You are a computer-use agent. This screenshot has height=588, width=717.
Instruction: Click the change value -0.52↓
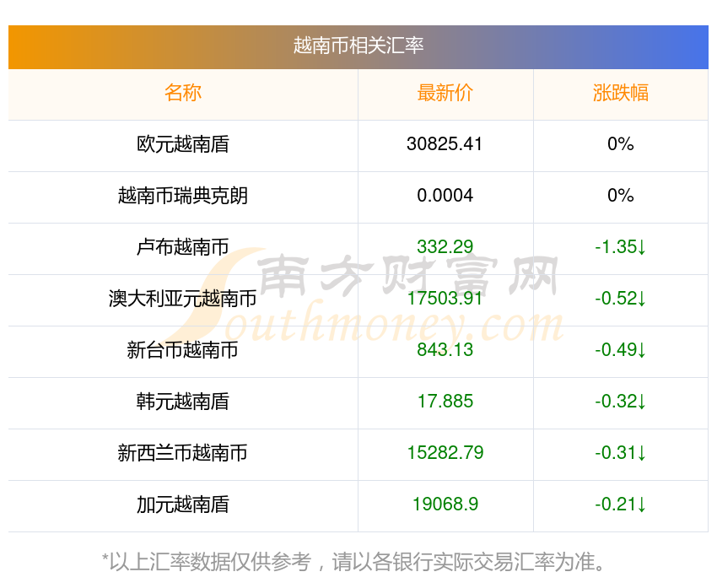621,299
